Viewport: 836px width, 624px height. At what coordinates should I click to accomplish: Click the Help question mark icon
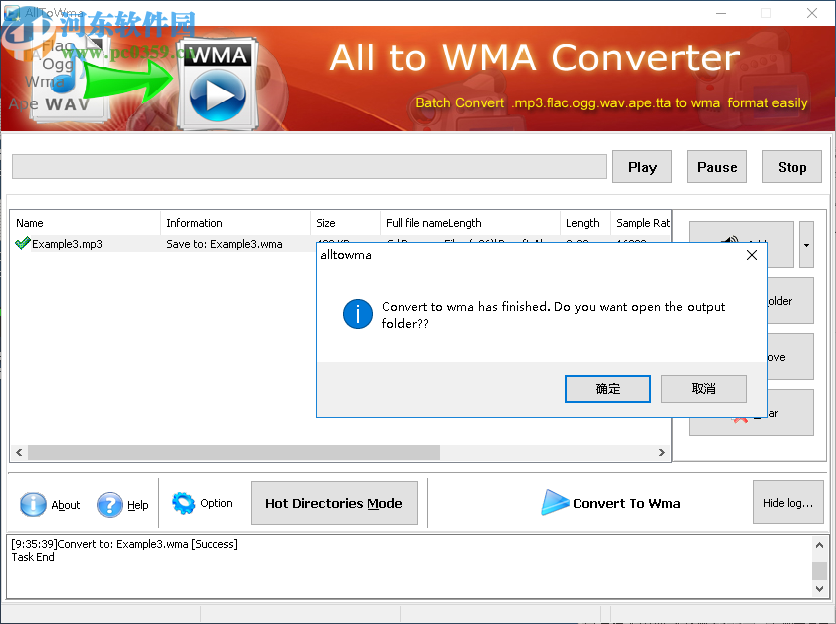110,504
